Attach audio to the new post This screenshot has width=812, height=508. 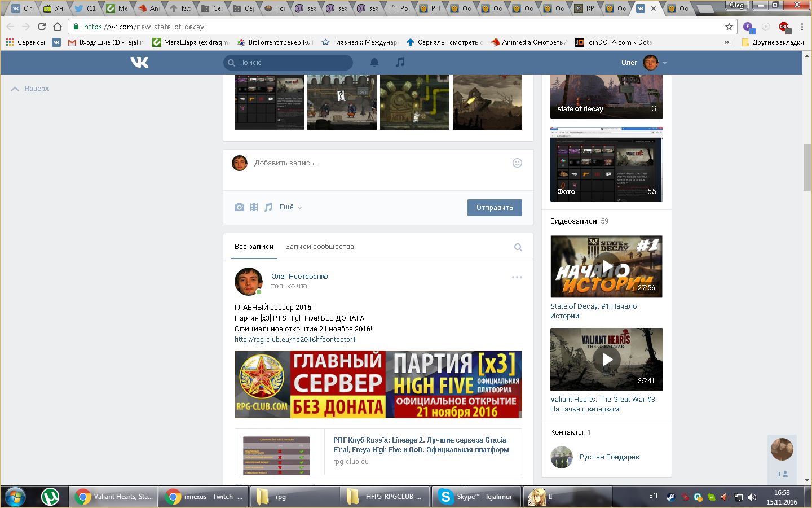point(268,207)
